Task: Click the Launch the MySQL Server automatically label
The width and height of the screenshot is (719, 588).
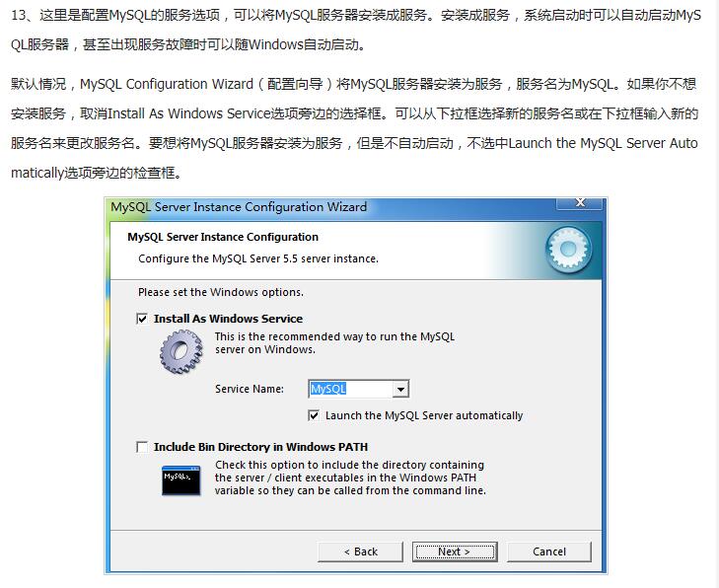Action: click(424, 415)
